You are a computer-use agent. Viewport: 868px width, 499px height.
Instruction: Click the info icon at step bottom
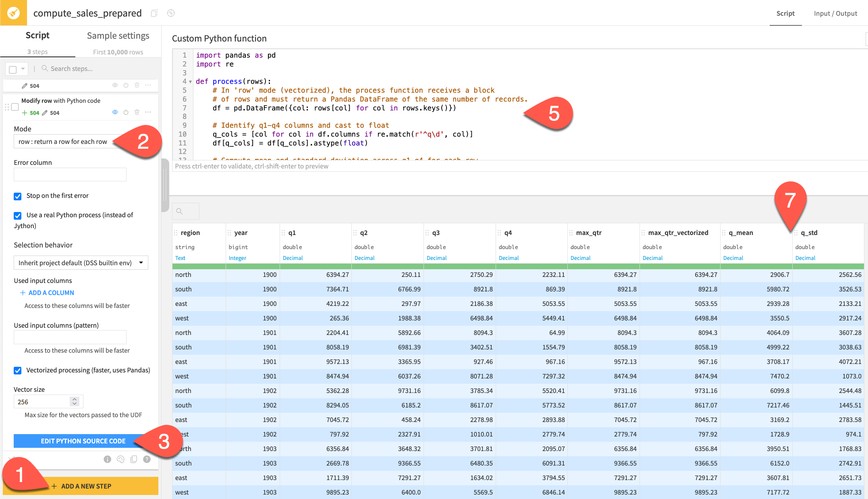click(107, 459)
